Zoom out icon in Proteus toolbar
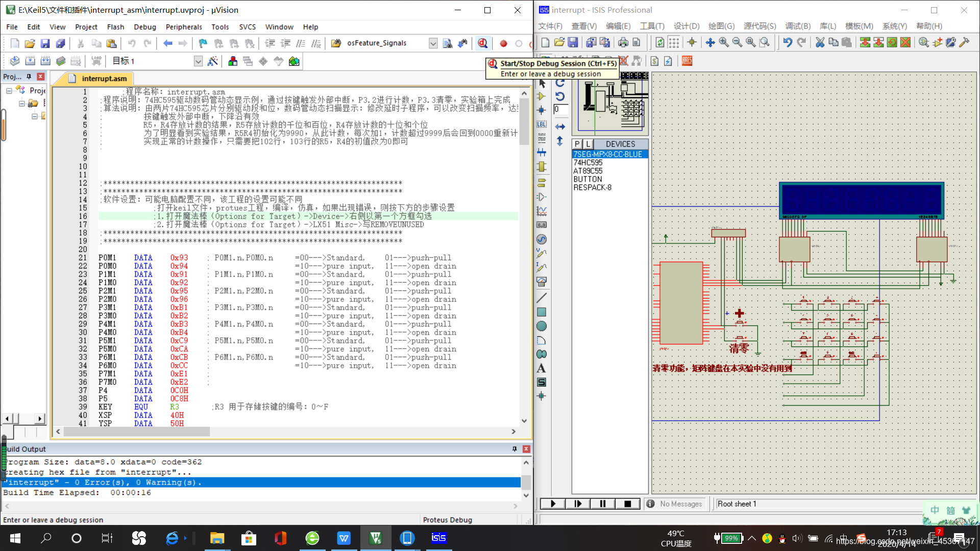 tap(737, 42)
